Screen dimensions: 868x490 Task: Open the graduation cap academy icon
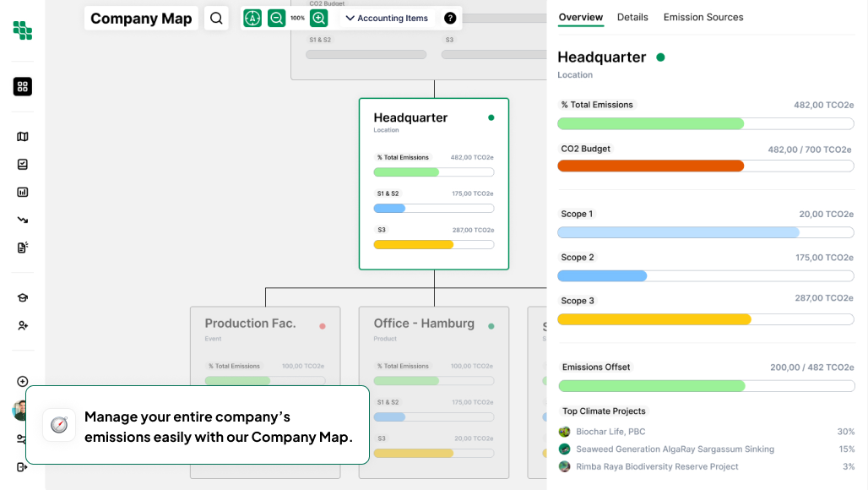pyautogui.click(x=23, y=297)
